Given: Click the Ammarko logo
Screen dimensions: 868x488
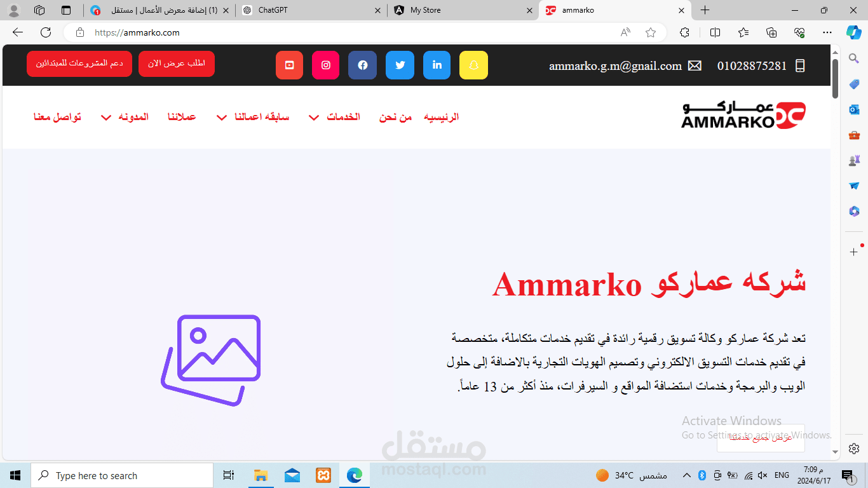Looking at the screenshot, I should [x=743, y=115].
